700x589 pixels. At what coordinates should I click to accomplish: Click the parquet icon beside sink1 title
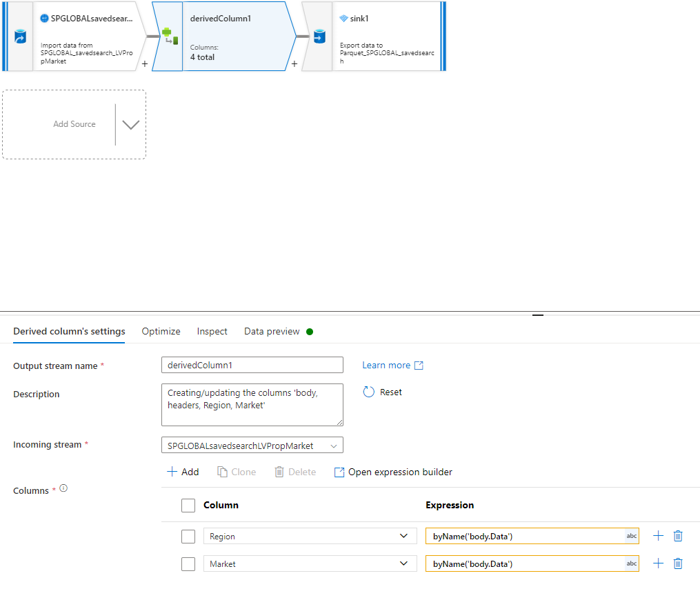343,19
